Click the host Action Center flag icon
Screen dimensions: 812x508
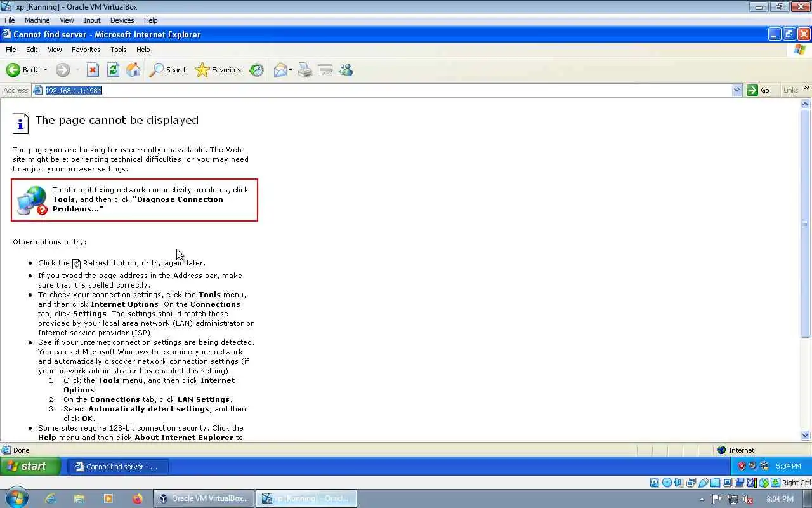point(718,499)
